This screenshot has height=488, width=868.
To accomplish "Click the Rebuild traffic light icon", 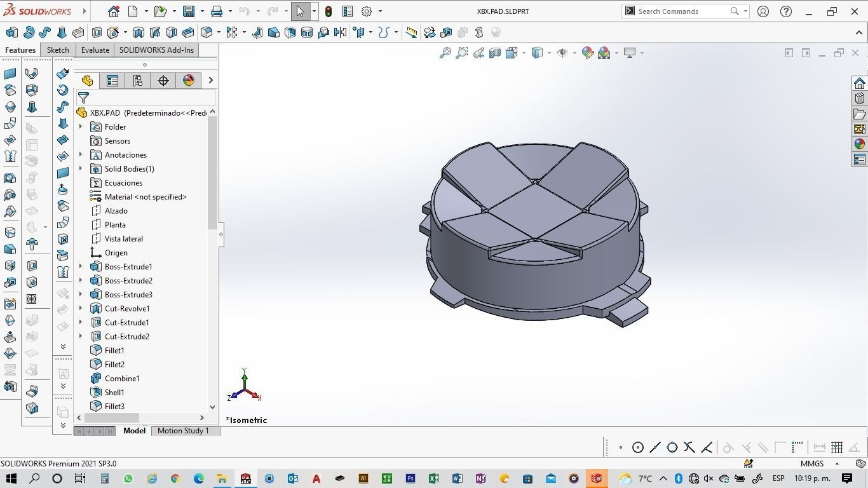I will click(329, 11).
